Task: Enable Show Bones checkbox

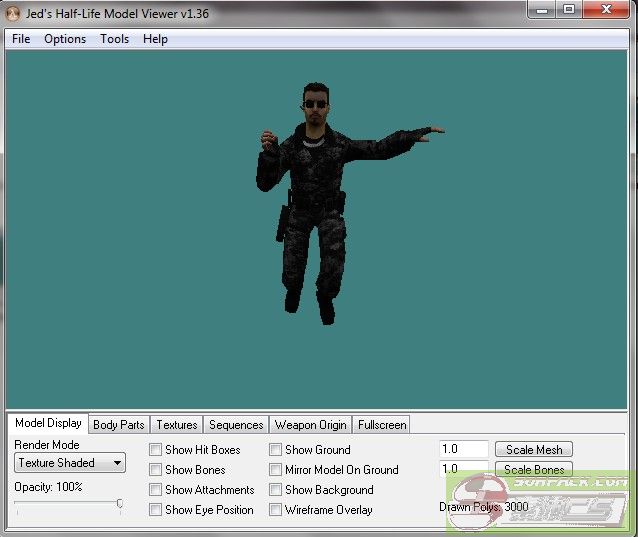Action: coord(155,470)
